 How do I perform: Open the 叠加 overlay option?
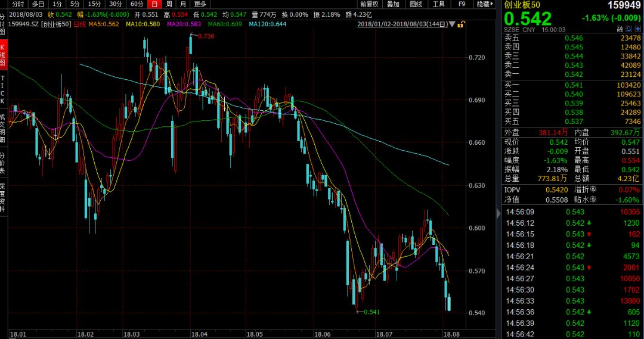393,4
